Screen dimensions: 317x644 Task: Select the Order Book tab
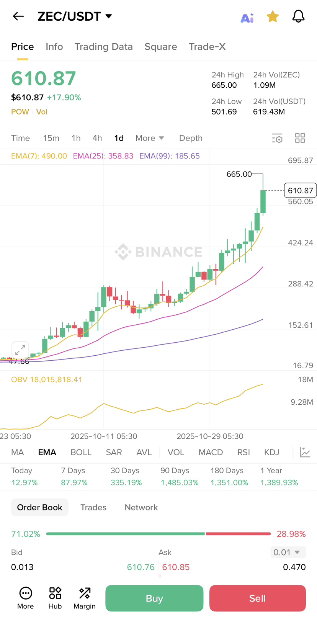[40, 507]
